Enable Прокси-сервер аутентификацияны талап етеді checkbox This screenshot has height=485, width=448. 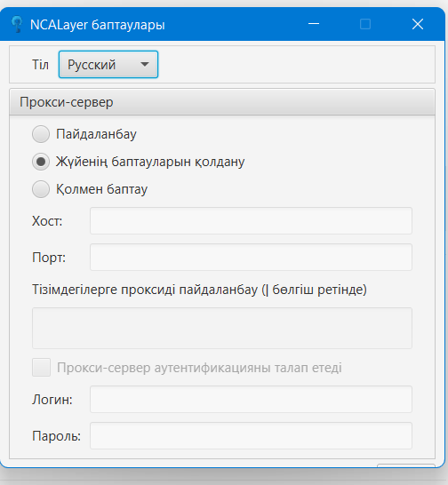tap(41, 368)
